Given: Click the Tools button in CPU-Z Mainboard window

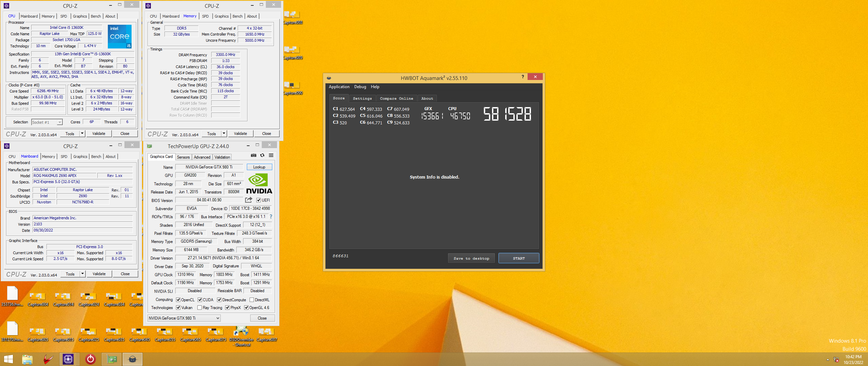Looking at the screenshot, I should [x=70, y=274].
